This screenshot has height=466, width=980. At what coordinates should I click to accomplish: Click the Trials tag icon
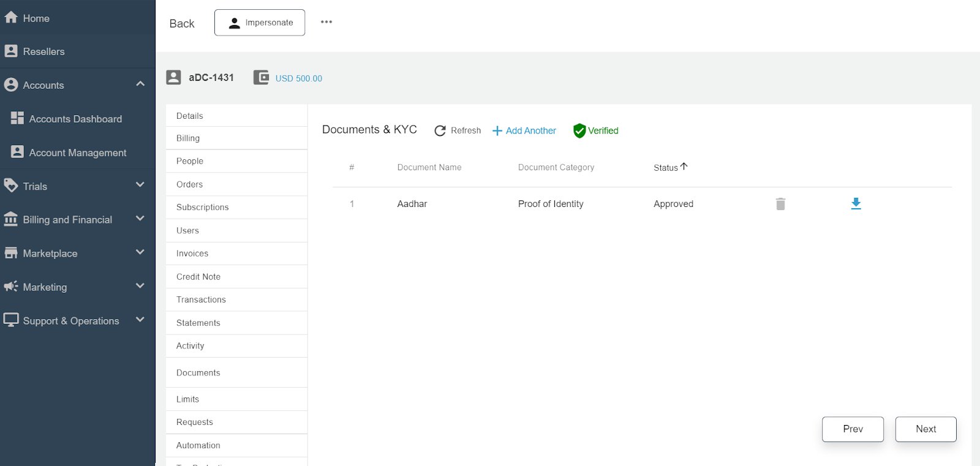pos(10,185)
